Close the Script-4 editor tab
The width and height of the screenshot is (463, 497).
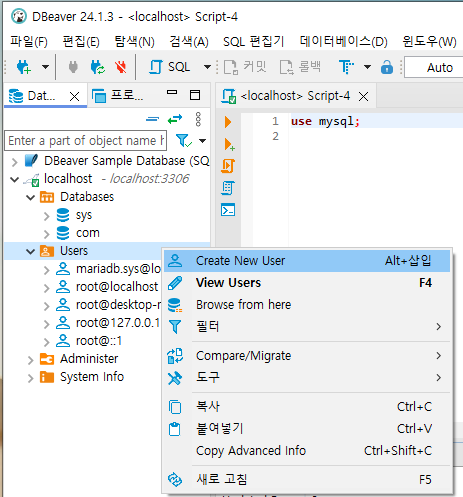(x=363, y=97)
